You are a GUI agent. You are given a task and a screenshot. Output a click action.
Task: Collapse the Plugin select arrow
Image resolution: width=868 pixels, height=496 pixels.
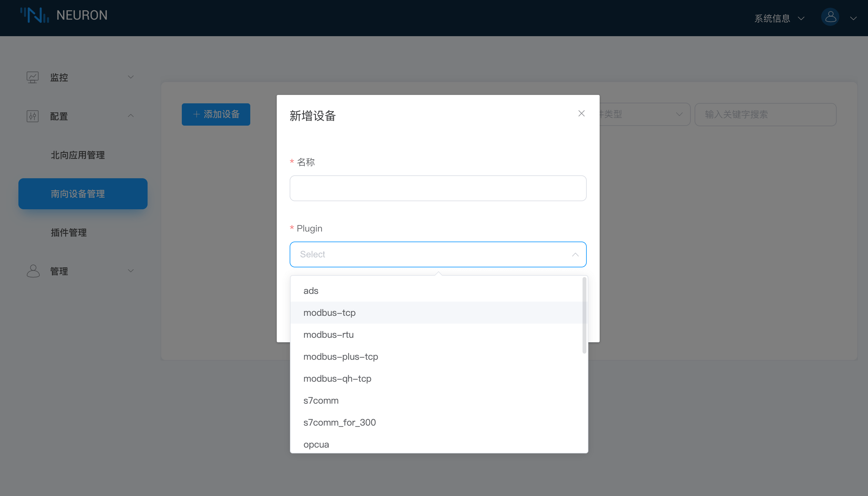[x=575, y=254]
